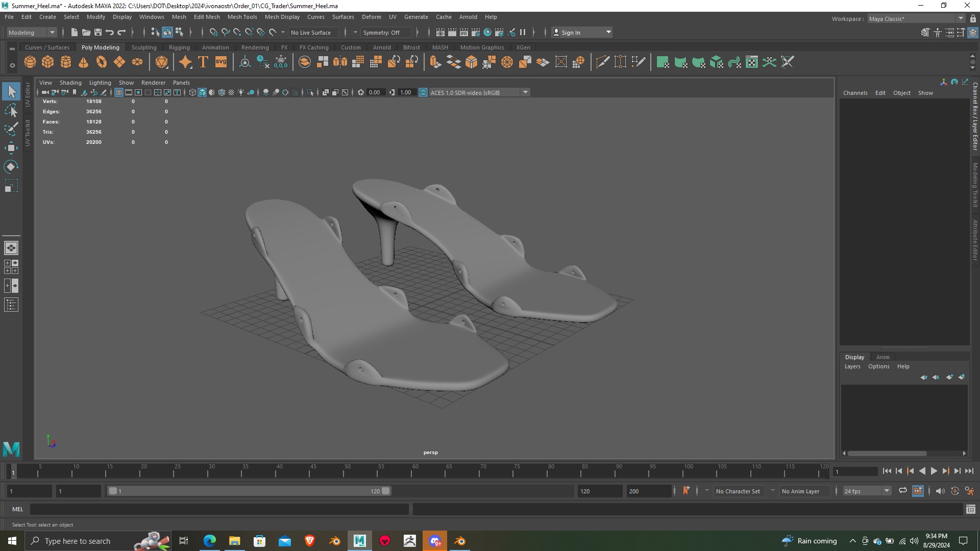Expand the No Anim Layer arrow

pos(773,491)
